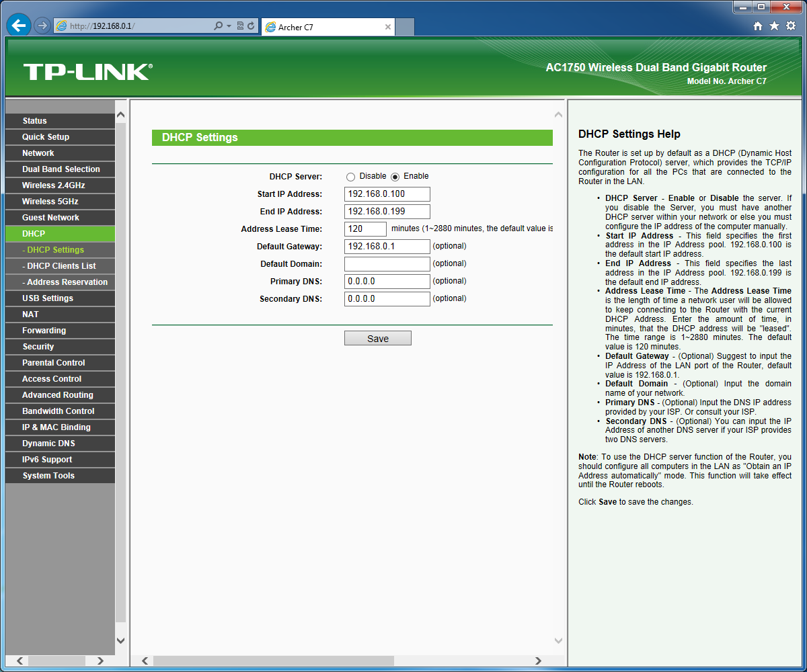Open Address Reservation
This screenshot has width=807, height=672.
click(x=60, y=282)
